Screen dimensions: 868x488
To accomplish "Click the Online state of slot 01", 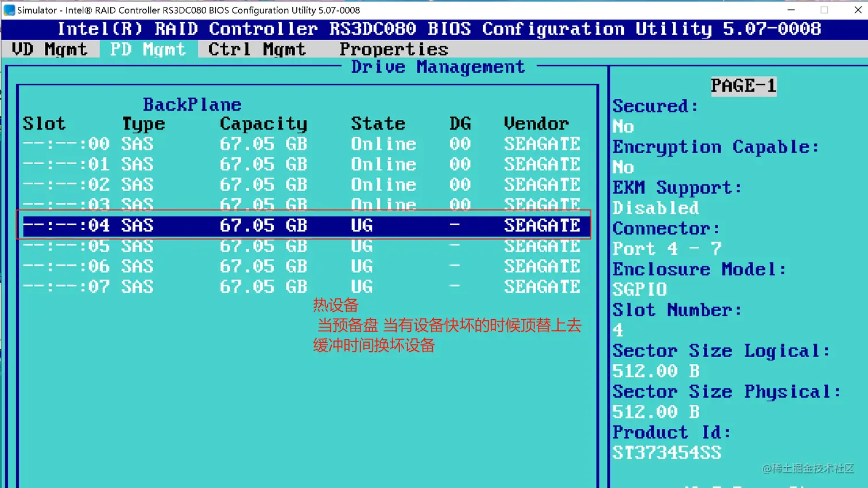I will pyautogui.click(x=383, y=164).
